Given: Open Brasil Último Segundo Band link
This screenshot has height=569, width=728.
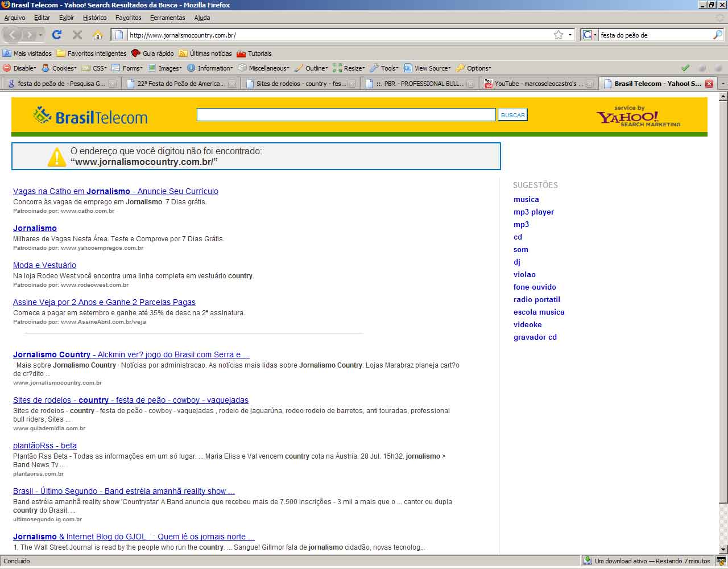Looking at the screenshot, I should [x=124, y=491].
